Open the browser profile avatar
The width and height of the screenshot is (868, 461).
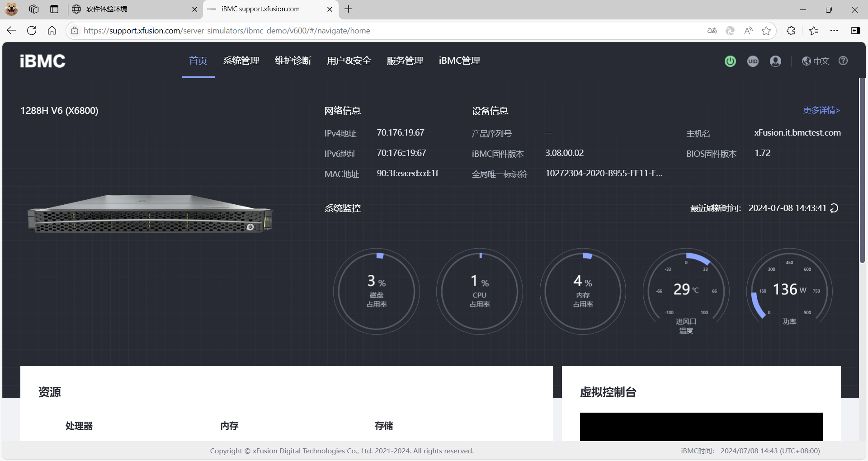click(11, 9)
